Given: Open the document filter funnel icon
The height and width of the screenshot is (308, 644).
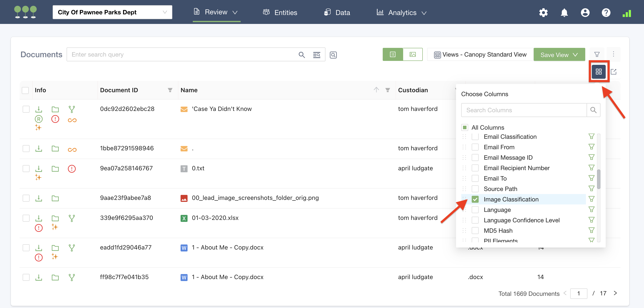Looking at the screenshot, I should coord(597,55).
